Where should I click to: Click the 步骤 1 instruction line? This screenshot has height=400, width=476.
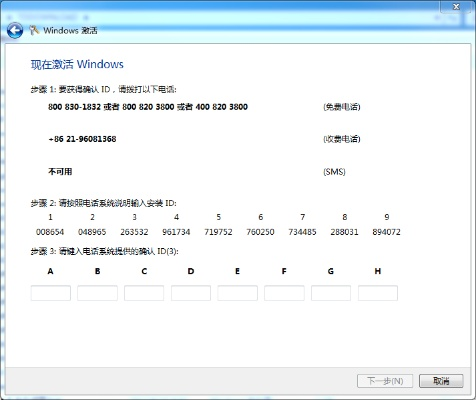[104, 89]
